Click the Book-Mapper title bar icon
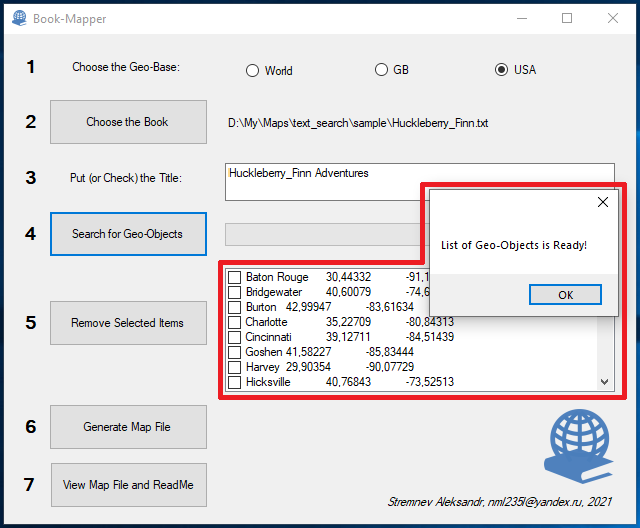The width and height of the screenshot is (640, 528). coord(19,18)
